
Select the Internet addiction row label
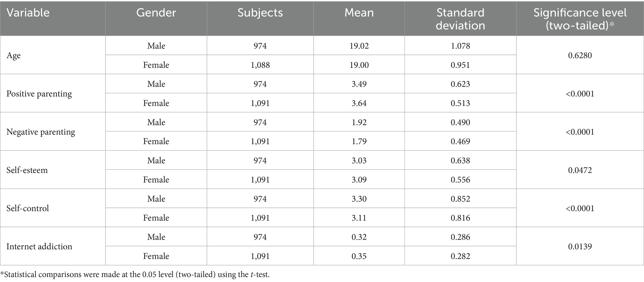pyautogui.click(x=39, y=246)
